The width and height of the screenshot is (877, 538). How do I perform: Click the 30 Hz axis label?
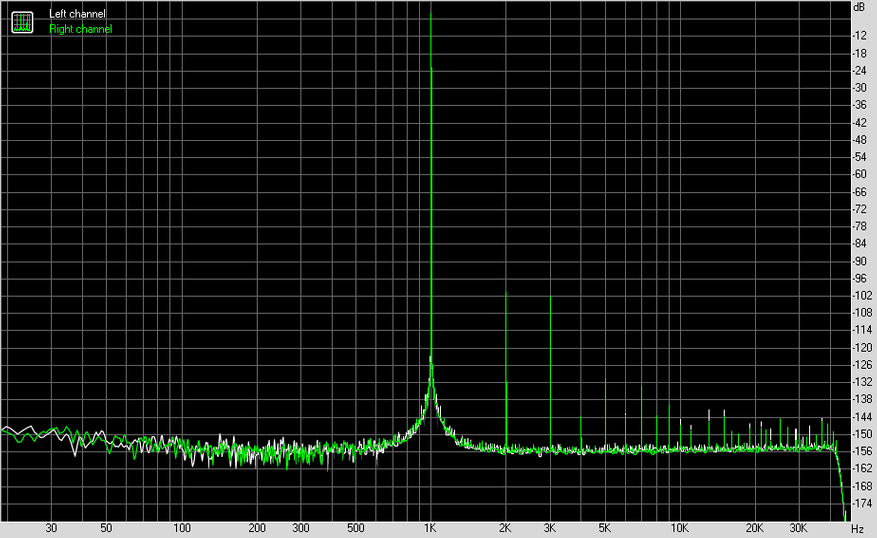tap(51, 528)
